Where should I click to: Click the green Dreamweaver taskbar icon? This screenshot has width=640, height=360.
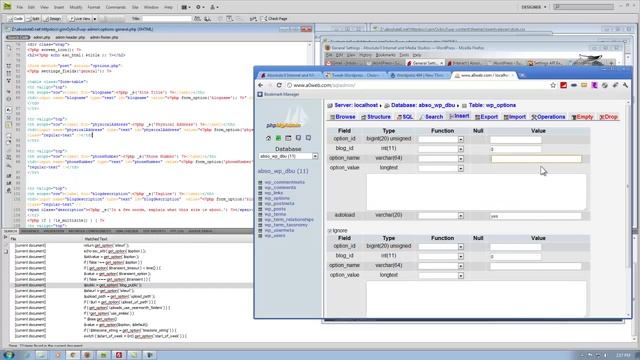pyautogui.click(x=103, y=355)
